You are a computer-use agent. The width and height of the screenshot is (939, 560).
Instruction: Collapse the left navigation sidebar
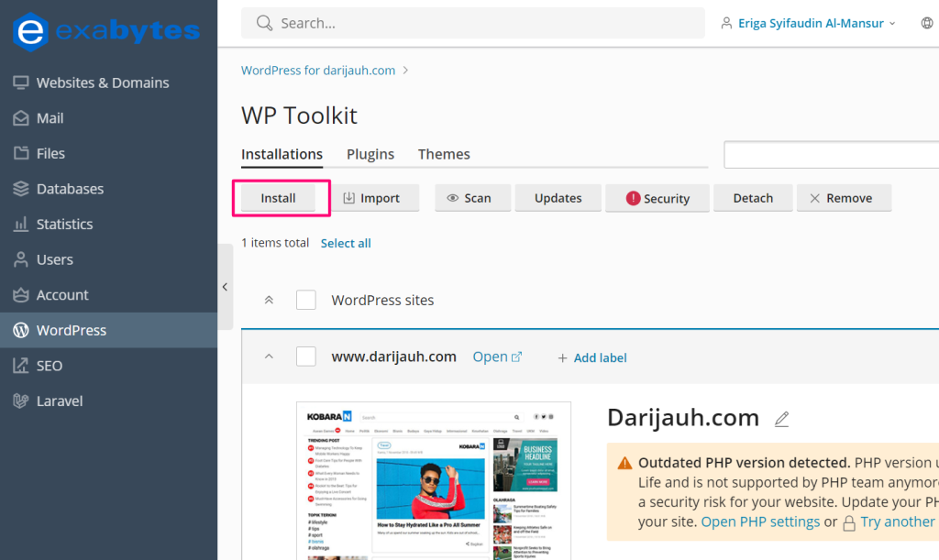225,287
